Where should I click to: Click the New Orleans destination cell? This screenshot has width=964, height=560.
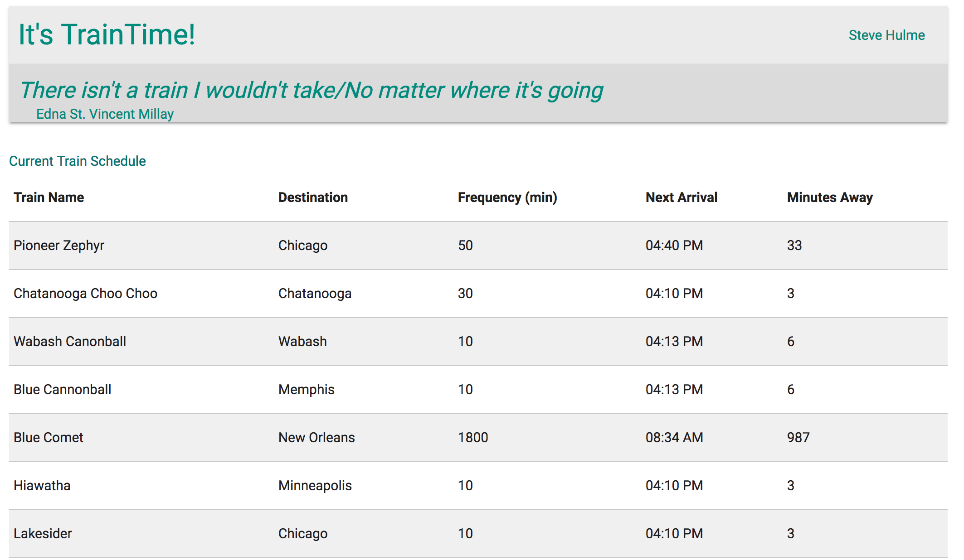tap(316, 438)
